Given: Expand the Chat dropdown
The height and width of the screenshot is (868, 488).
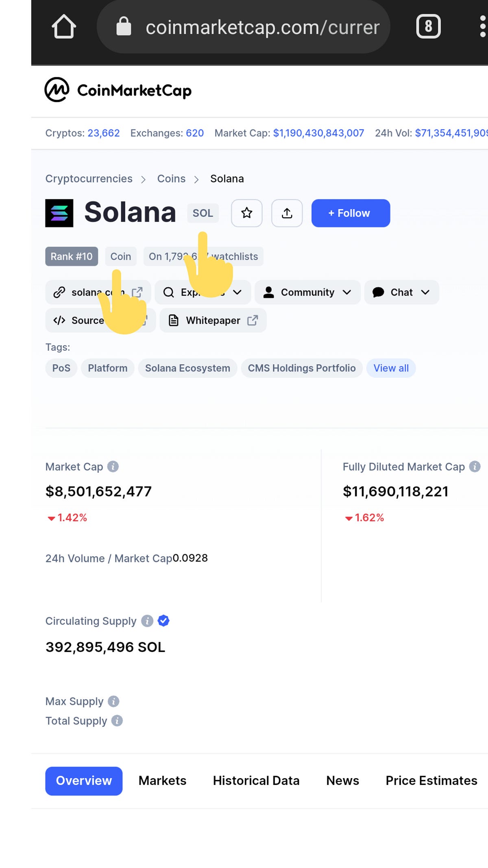Looking at the screenshot, I should click(401, 292).
